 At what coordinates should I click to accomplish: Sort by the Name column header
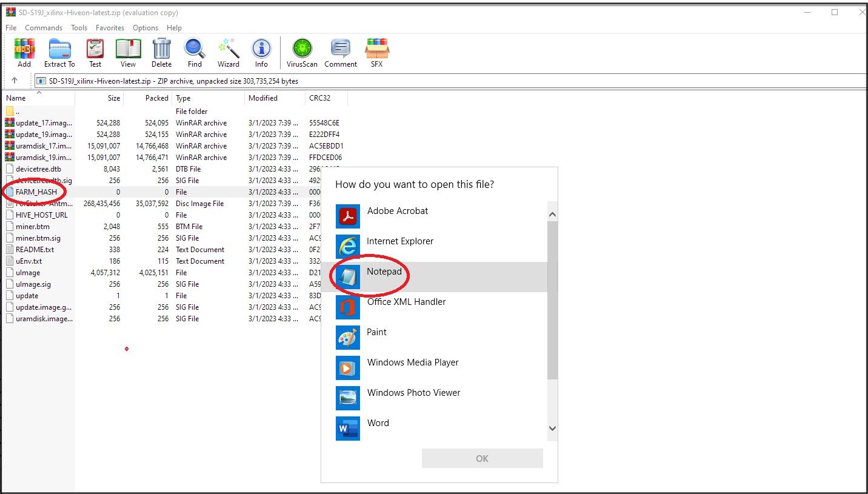(39, 98)
